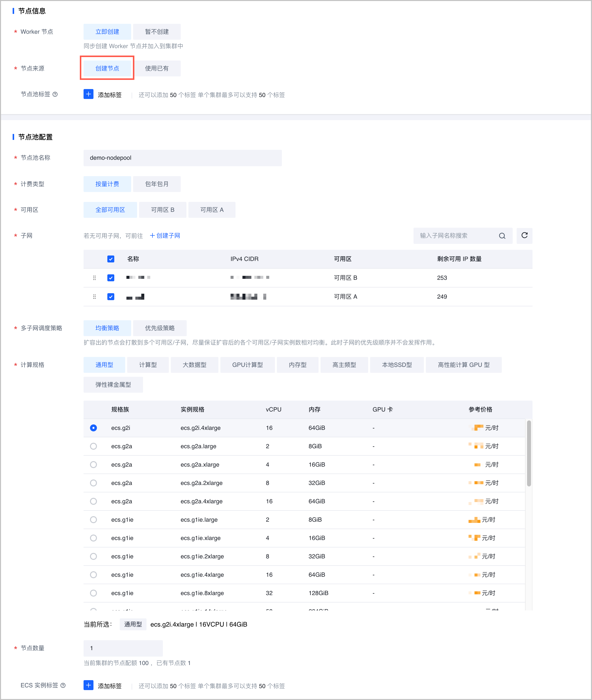
Task: Click 添加标签 for node pool tags
Action: coord(110,95)
